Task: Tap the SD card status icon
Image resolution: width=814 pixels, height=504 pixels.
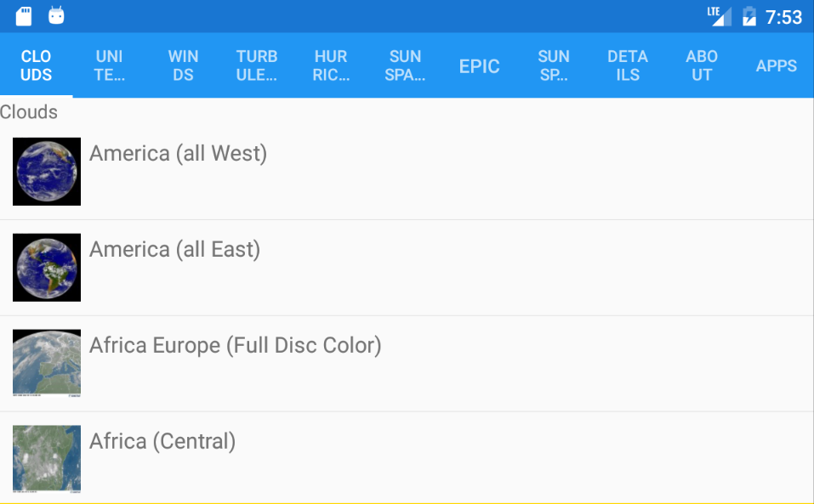Action: click(x=24, y=16)
